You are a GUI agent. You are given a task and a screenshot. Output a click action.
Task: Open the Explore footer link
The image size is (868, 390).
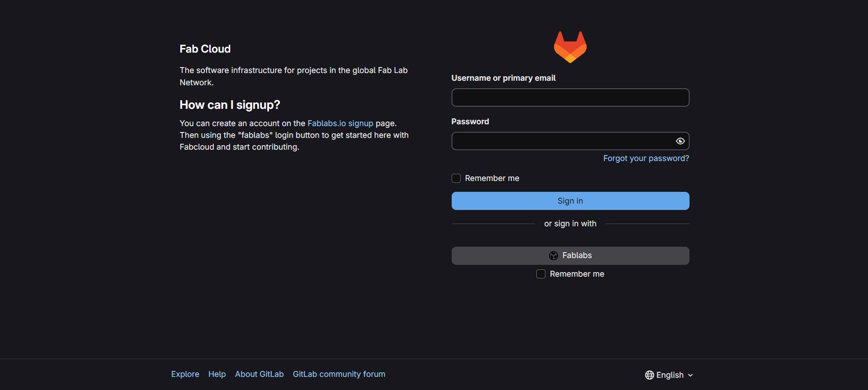coord(185,374)
